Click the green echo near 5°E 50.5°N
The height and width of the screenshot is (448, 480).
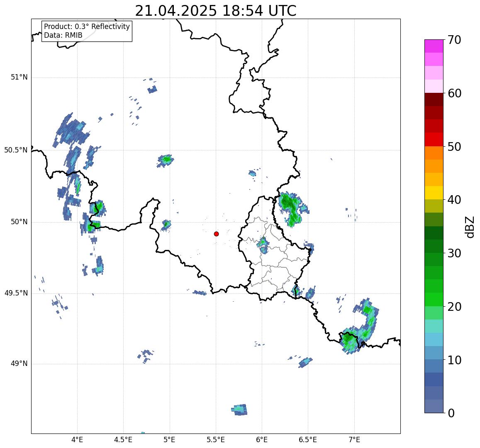pos(166,160)
